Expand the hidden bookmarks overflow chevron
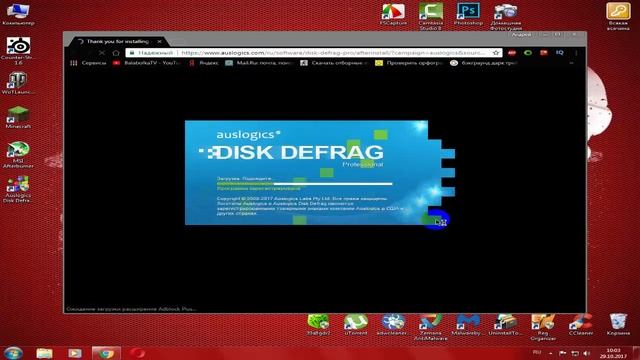Image resolution: width=640 pixels, height=360 pixels. 571,63
